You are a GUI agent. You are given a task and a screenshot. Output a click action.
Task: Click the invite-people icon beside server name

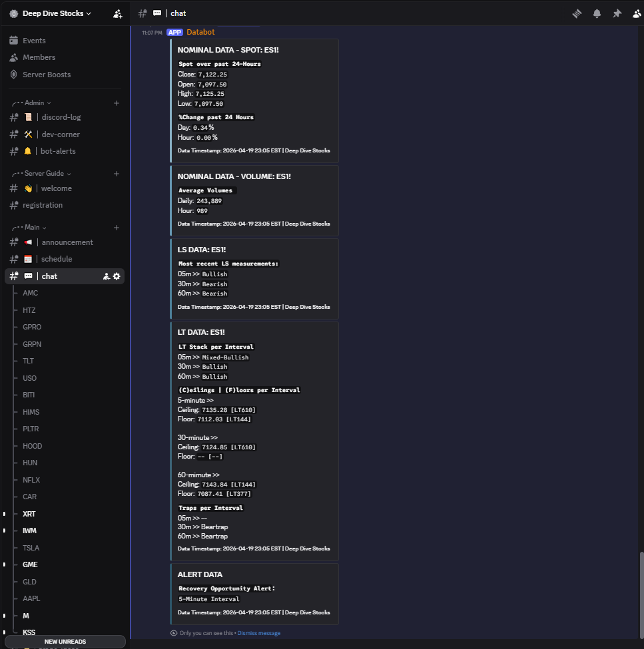pyautogui.click(x=117, y=13)
